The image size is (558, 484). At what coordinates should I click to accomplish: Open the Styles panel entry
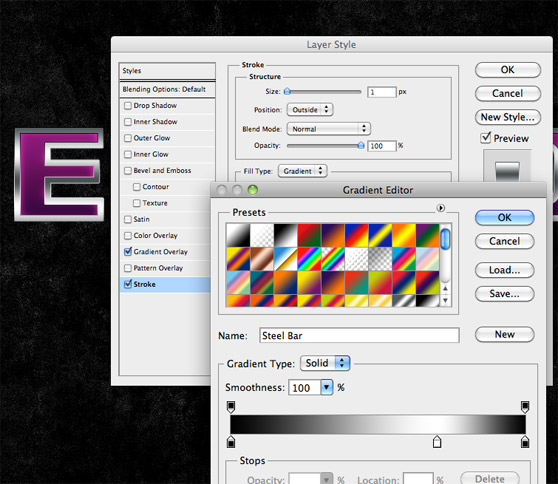click(167, 71)
